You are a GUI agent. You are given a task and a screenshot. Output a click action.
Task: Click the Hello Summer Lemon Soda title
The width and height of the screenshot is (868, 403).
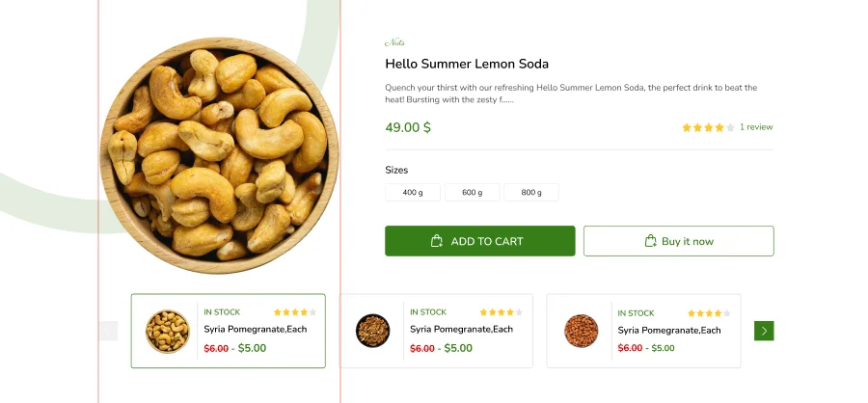467,64
